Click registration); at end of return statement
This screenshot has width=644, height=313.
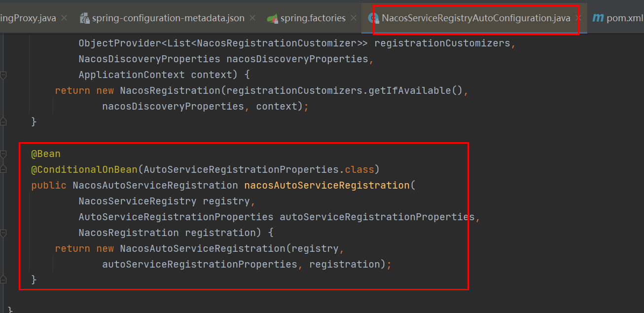[350, 265]
